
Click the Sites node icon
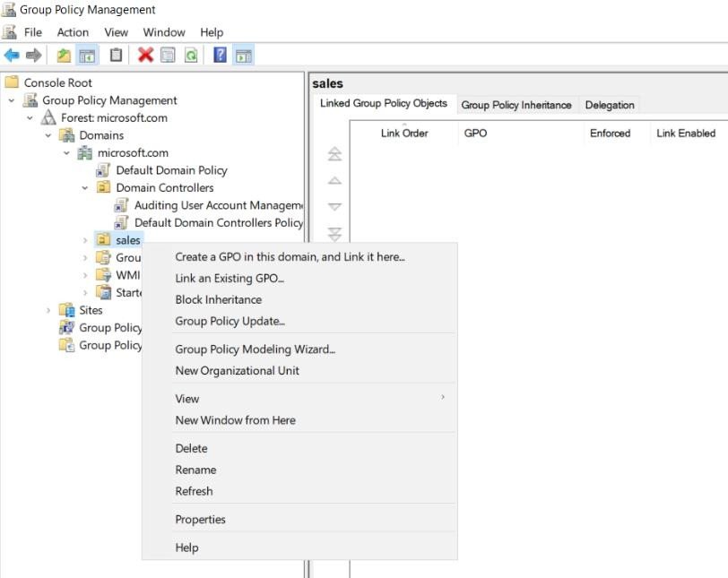tap(67, 310)
